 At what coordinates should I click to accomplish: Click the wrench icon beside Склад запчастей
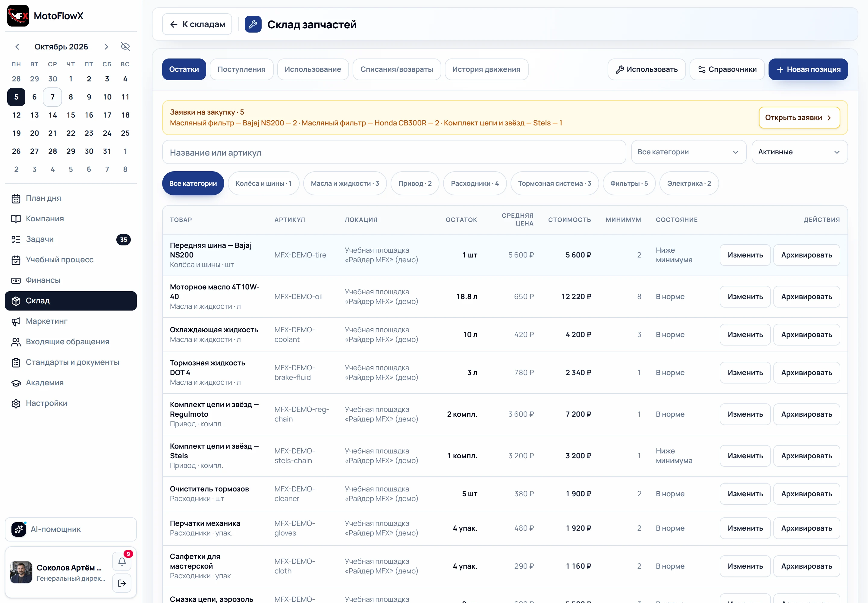point(253,24)
